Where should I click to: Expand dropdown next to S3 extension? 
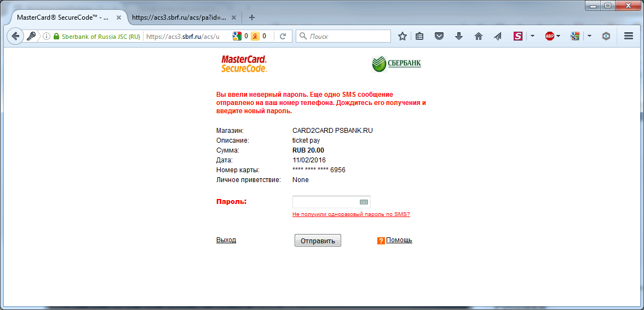589,36
